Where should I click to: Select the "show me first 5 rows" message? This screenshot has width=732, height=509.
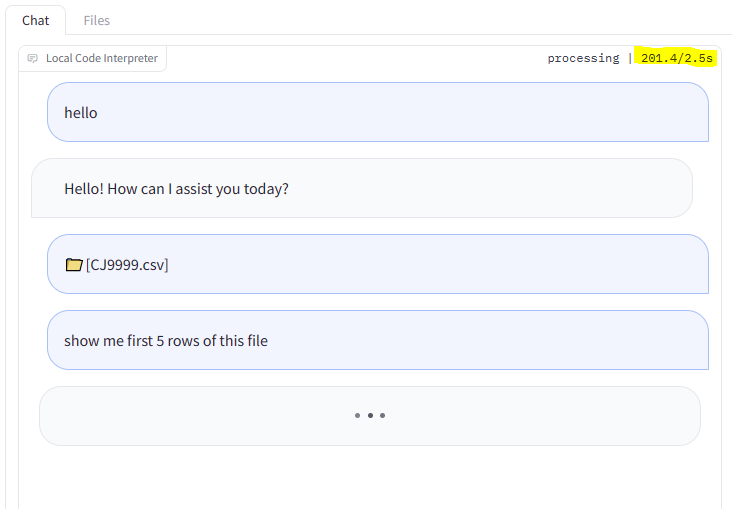pos(378,340)
